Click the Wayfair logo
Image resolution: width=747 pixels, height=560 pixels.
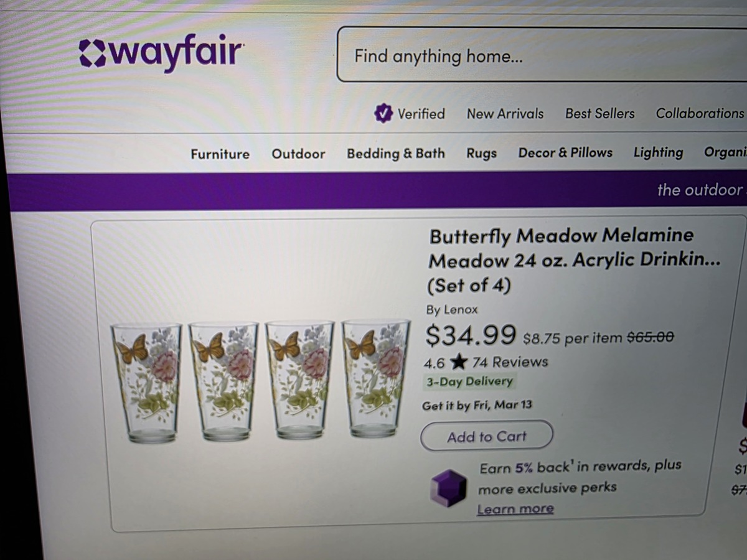click(x=161, y=52)
